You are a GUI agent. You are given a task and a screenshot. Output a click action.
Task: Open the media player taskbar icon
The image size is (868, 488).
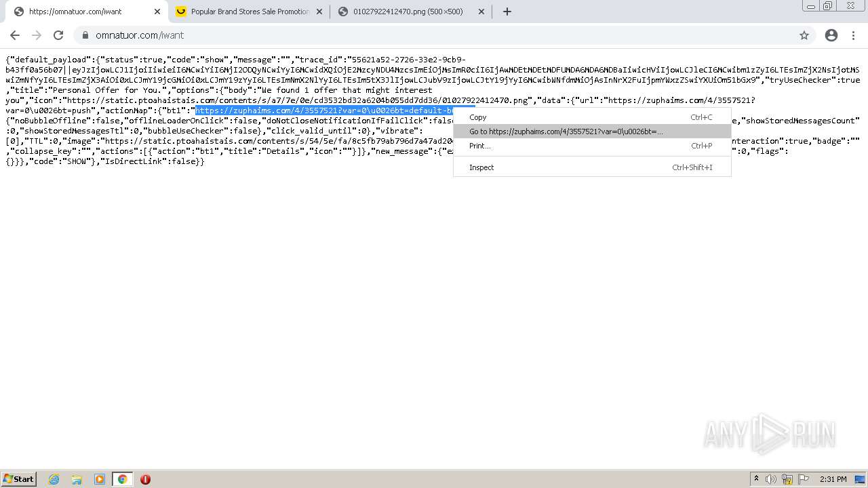pyautogui.click(x=100, y=479)
